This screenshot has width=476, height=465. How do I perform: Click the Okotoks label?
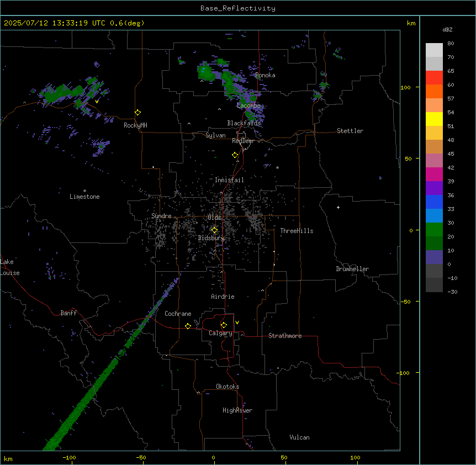[228, 387]
